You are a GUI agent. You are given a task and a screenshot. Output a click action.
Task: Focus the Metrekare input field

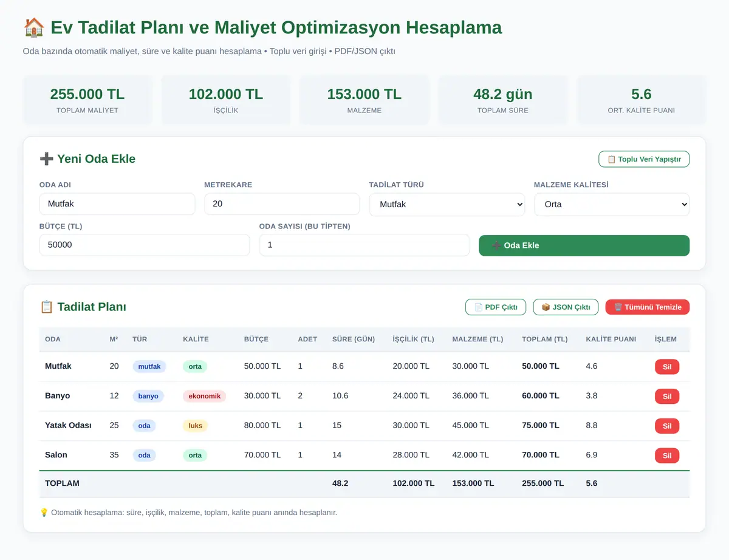282,204
